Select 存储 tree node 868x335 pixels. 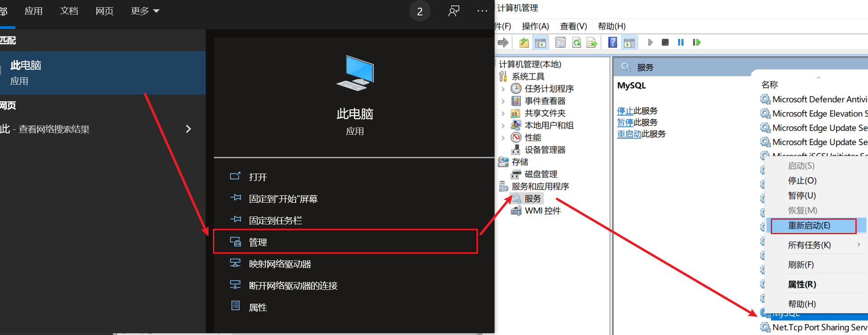click(x=520, y=162)
